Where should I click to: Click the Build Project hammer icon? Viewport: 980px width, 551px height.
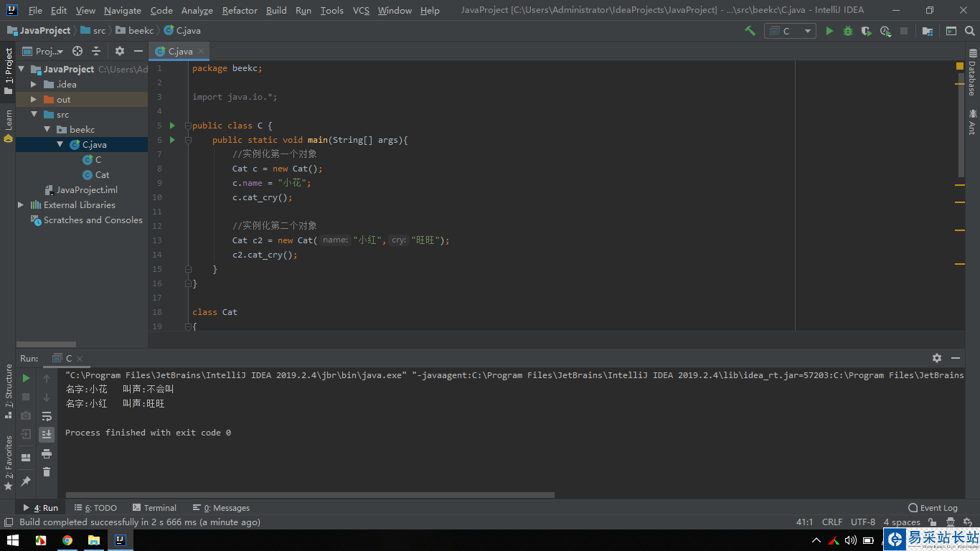click(750, 31)
